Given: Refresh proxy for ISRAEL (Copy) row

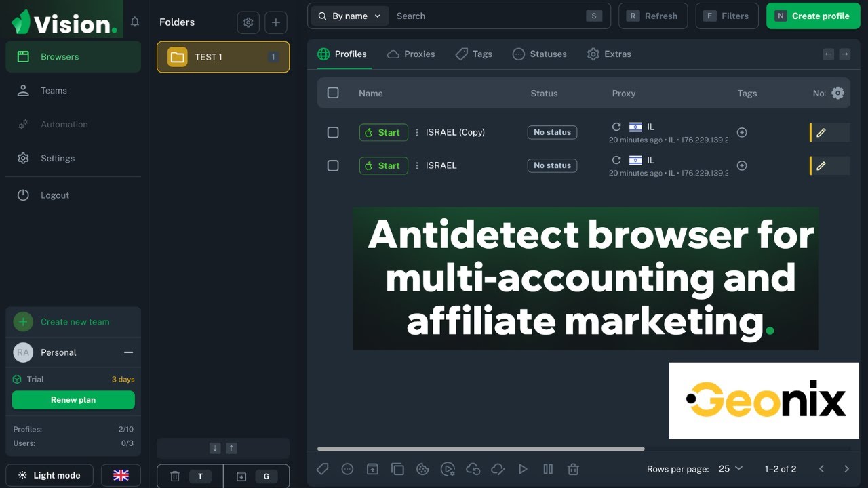Looking at the screenshot, I should click(616, 127).
